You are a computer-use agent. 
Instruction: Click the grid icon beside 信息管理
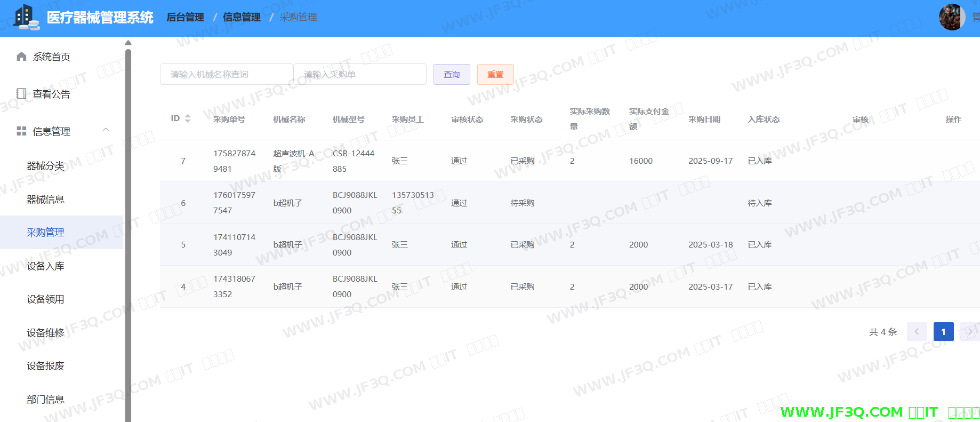21,131
